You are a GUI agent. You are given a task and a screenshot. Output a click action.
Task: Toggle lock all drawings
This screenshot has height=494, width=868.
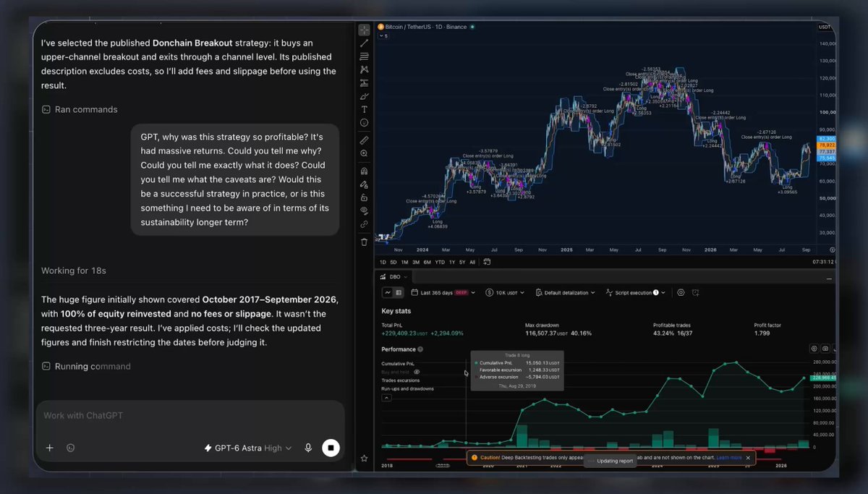[x=364, y=197]
